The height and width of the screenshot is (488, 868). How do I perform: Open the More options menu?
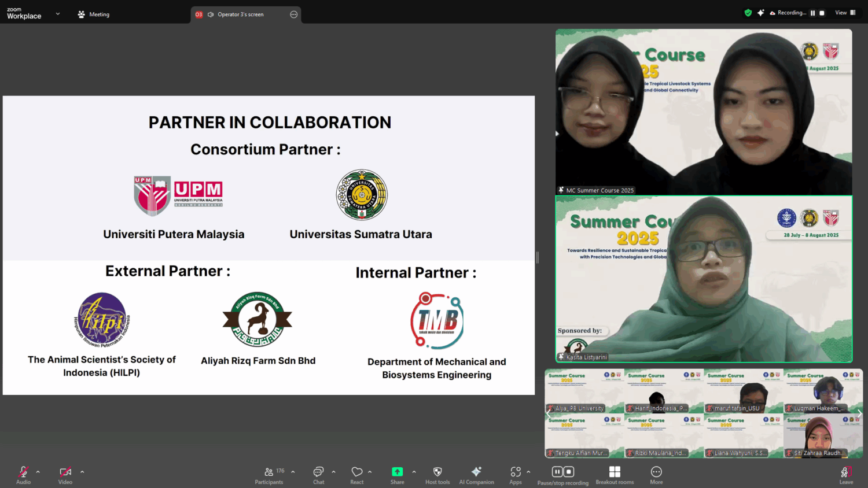(656, 472)
